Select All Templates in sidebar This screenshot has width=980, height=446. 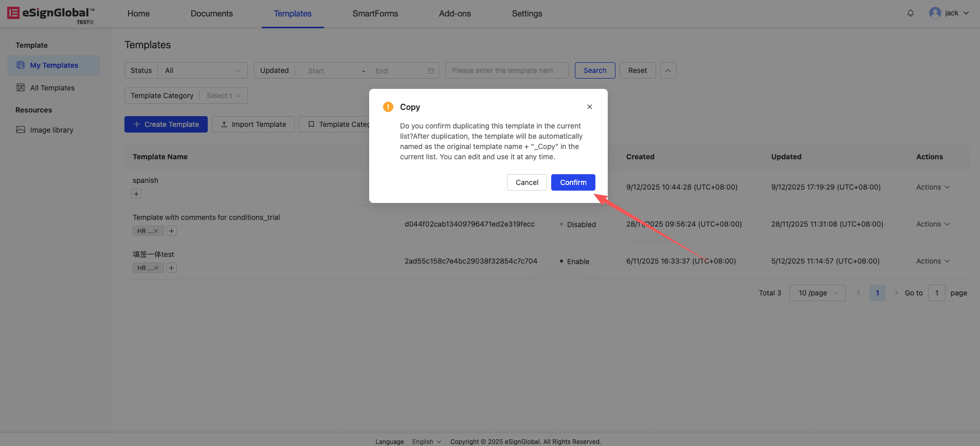pos(52,88)
